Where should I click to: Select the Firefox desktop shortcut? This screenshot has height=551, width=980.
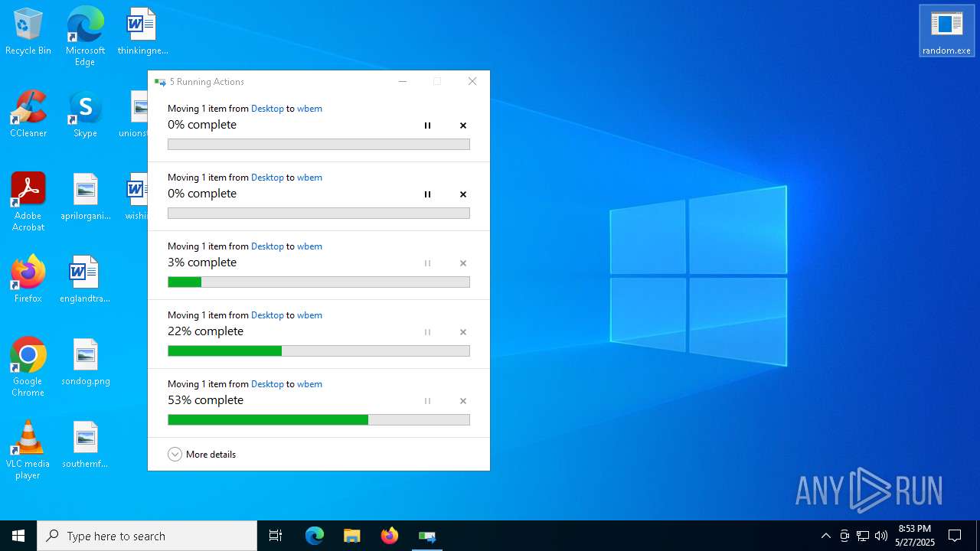pyautogui.click(x=28, y=280)
